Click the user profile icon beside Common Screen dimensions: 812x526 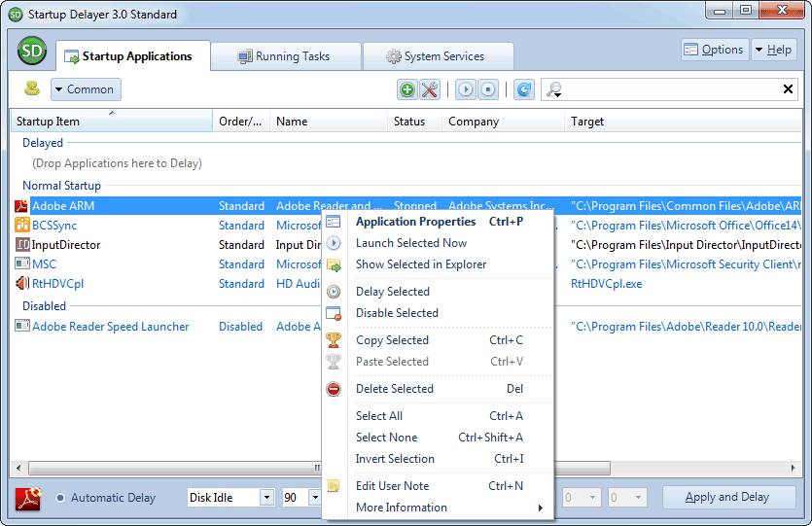pos(32,88)
